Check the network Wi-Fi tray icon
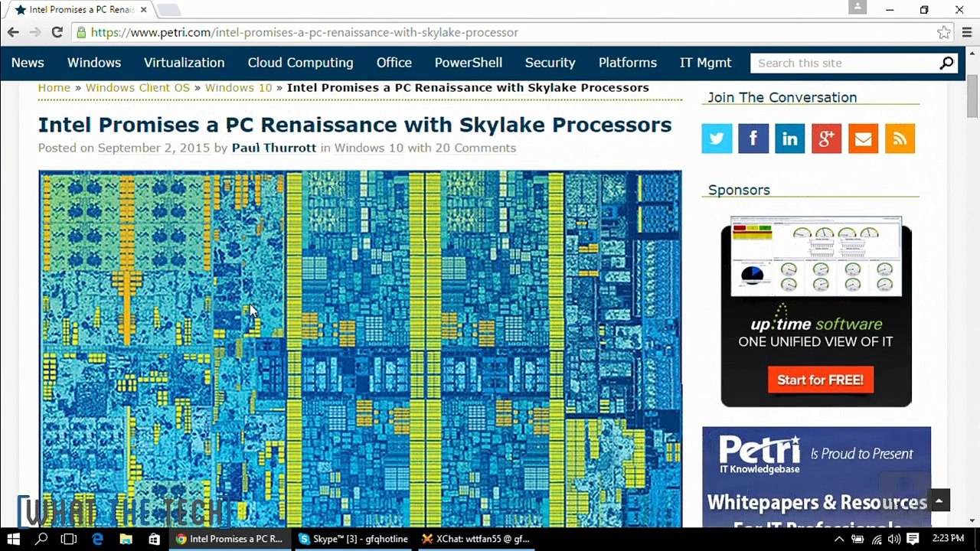Viewport: 980px width, 551px height. click(x=877, y=539)
